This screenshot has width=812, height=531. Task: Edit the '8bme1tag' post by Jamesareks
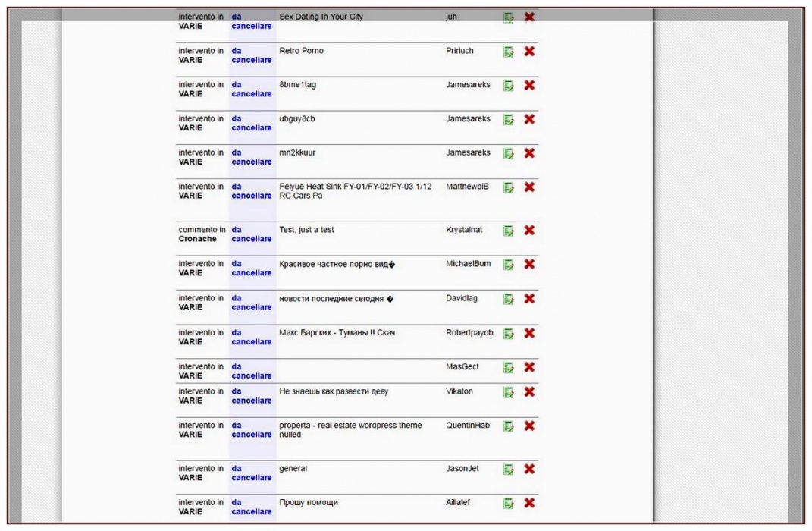tap(509, 86)
